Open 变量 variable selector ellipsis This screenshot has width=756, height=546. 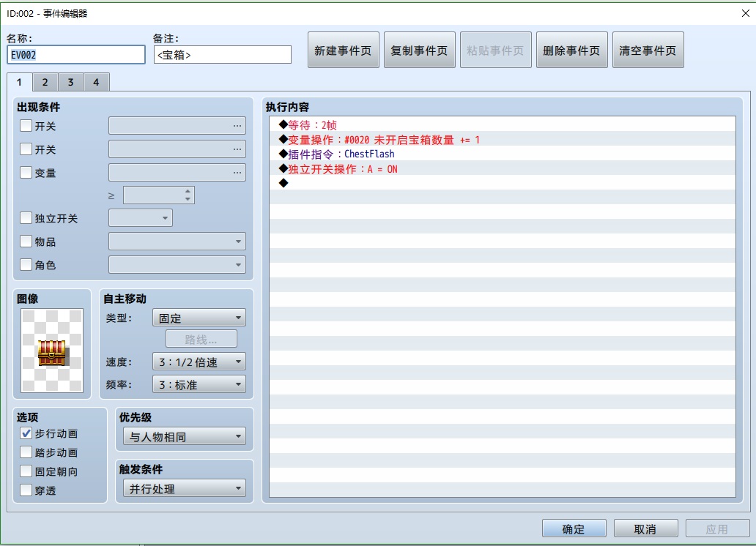click(237, 173)
